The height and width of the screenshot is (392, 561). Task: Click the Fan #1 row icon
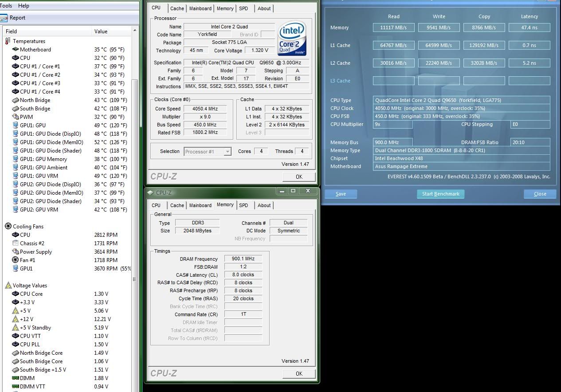pyautogui.click(x=16, y=260)
